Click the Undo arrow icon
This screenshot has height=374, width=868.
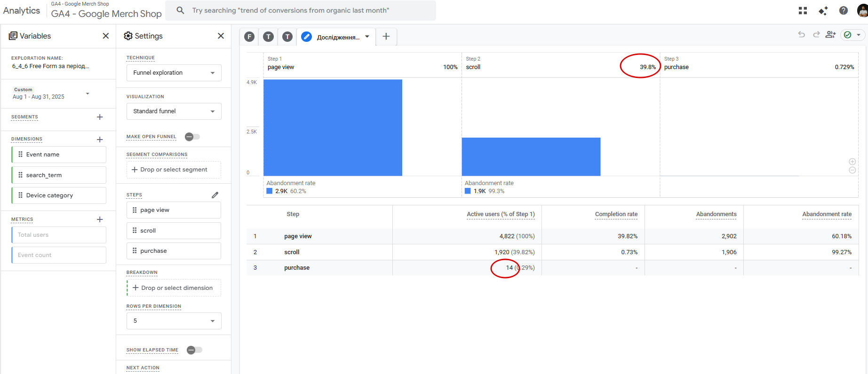(x=802, y=35)
